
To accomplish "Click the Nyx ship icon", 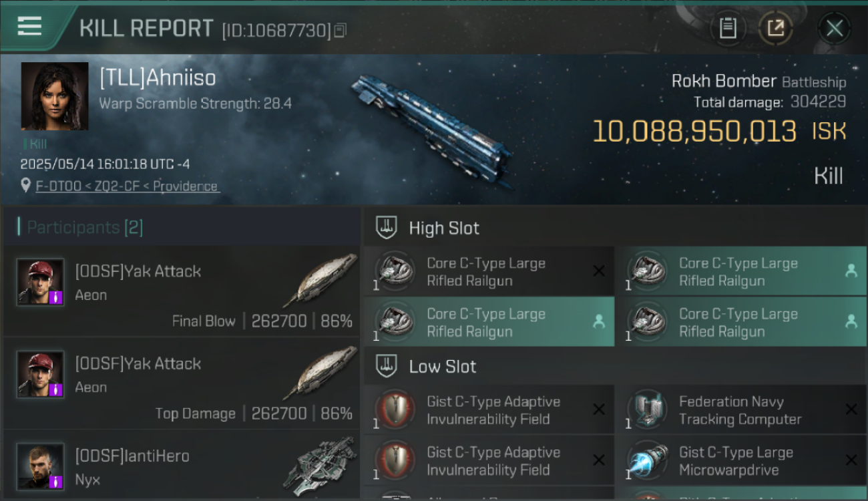I will pyautogui.click(x=320, y=465).
